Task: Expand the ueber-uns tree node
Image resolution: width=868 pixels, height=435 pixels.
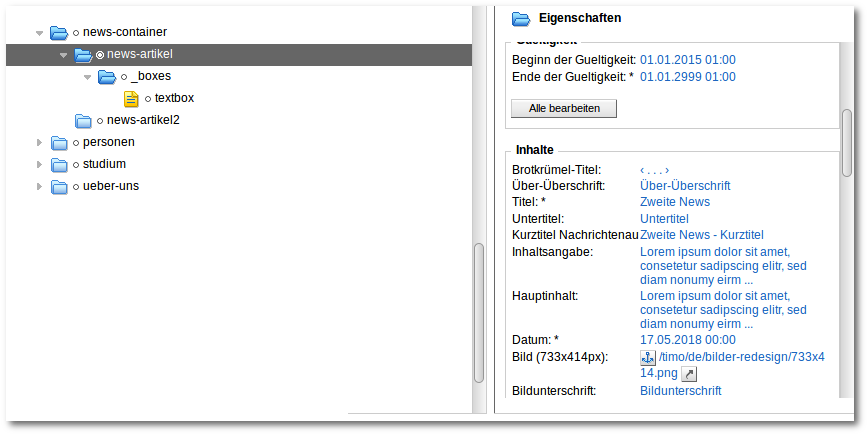Action: [x=39, y=187]
